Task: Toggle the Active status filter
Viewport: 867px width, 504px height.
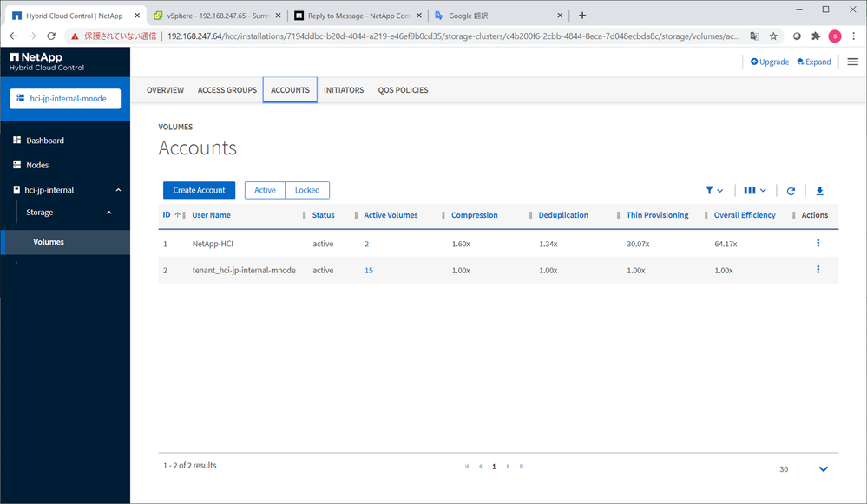Action: [x=265, y=190]
